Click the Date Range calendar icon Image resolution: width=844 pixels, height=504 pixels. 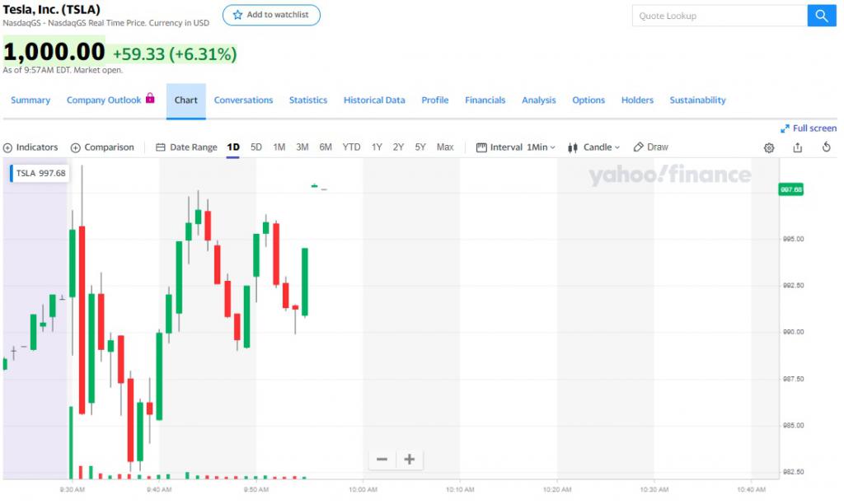[x=161, y=147]
